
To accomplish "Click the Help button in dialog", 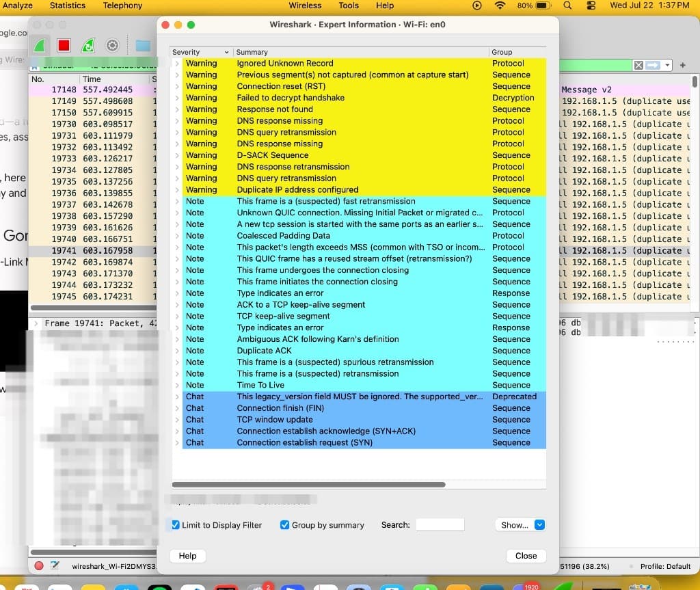I will [187, 556].
